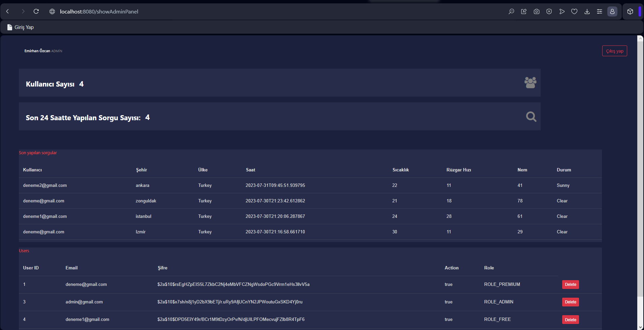Bookmark page with heart icon
The image size is (644, 330).
pyautogui.click(x=574, y=11)
